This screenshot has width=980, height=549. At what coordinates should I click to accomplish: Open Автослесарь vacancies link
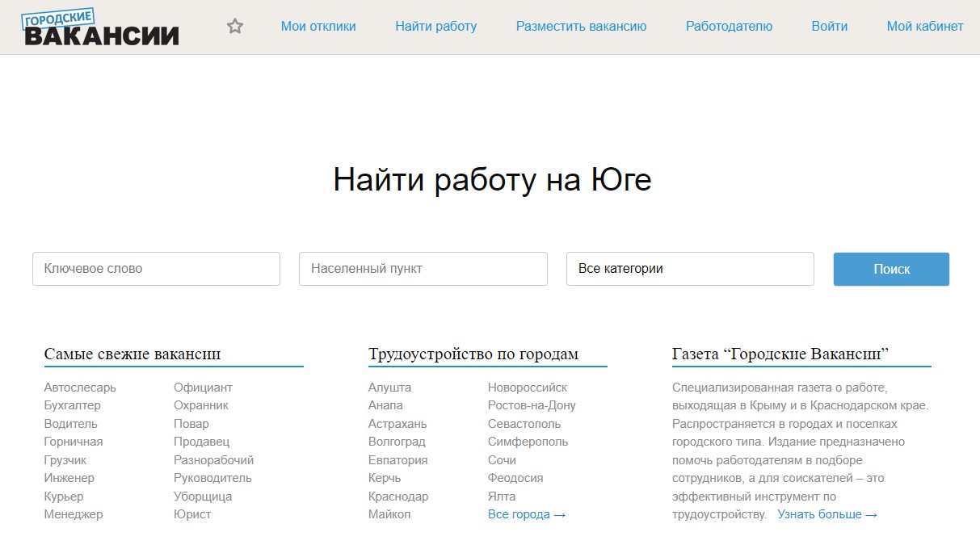pyautogui.click(x=80, y=388)
